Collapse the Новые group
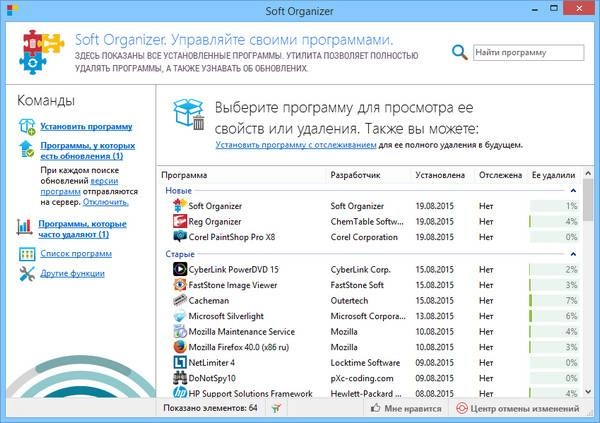The height and width of the screenshot is (423, 600). [x=573, y=191]
